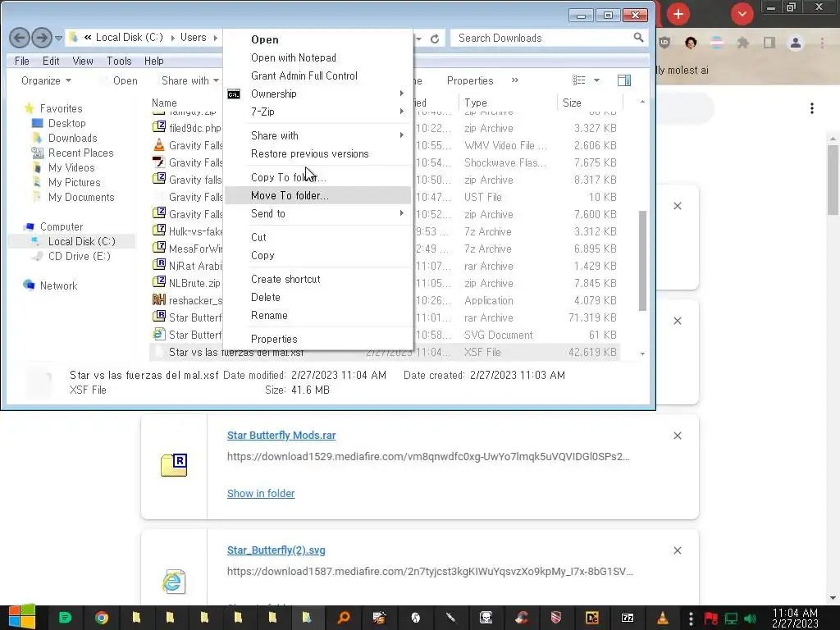This screenshot has width=840, height=630.
Task: Choose Rename from the context menu
Action: coord(317,316)
